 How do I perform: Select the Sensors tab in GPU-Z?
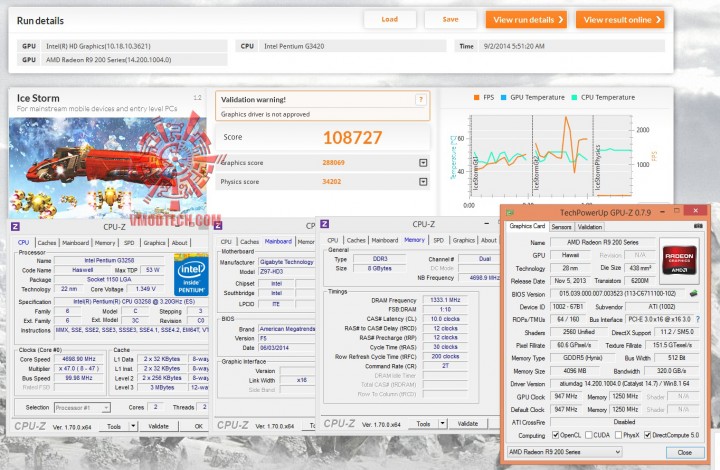pos(561,227)
